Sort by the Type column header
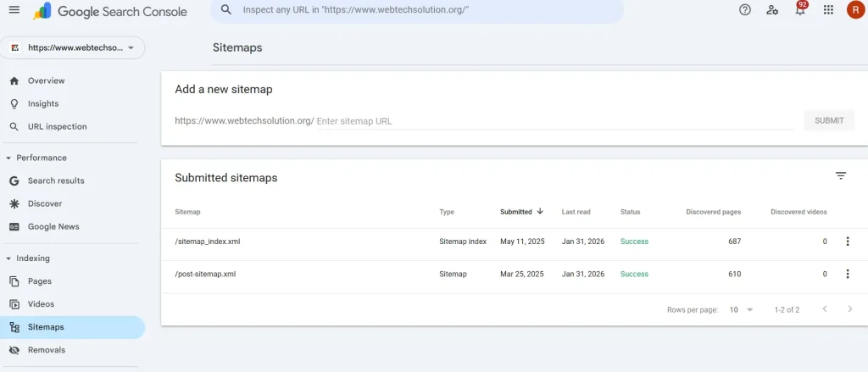Image resolution: width=868 pixels, height=372 pixels. [x=446, y=212]
